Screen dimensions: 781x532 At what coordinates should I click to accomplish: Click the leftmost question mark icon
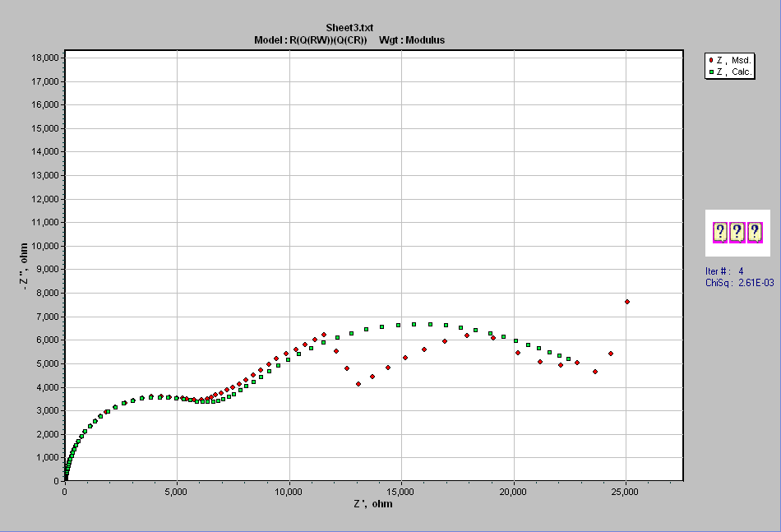[720, 233]
